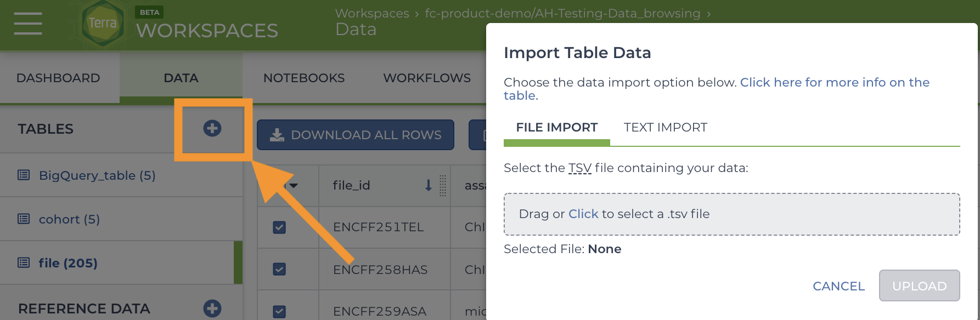
Task: Switch to the TEXT IMPORT tab
Action: coord(666,128)
